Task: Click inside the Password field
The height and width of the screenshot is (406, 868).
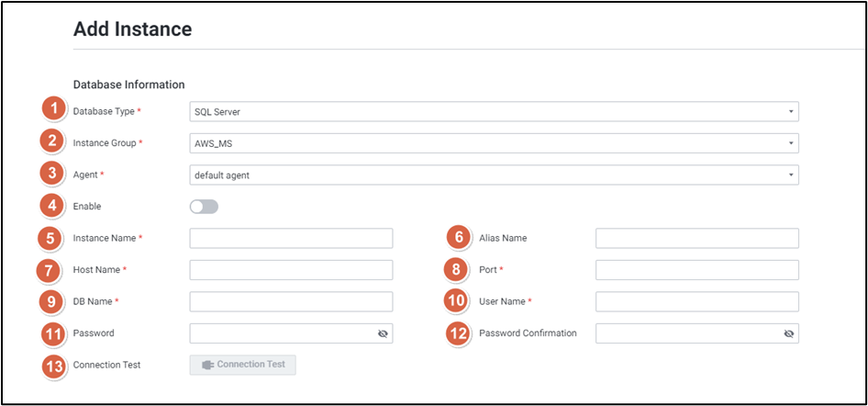Action: pyautogui.click(x=280, y=334)
